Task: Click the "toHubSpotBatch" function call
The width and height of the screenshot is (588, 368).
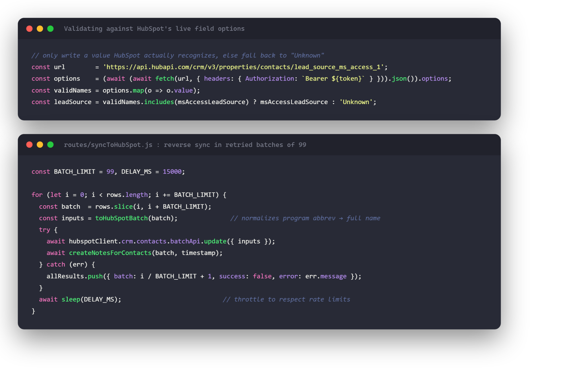Action: [x=121, y=218]
